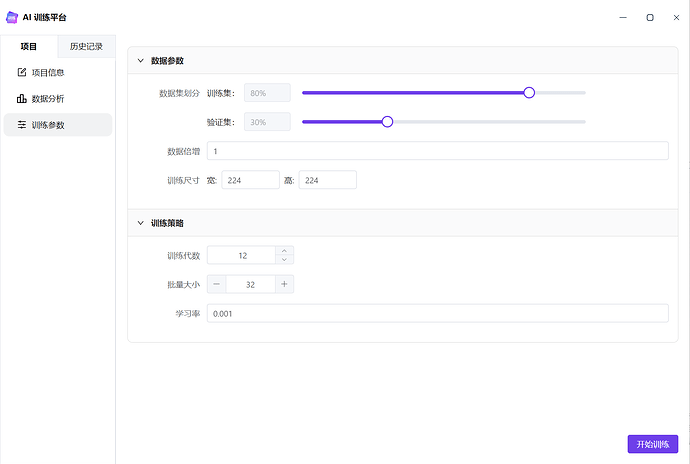Increase 训练代数 with up arrow
The height and width of the screenshot is (464, 690).
tap(284, 250)
